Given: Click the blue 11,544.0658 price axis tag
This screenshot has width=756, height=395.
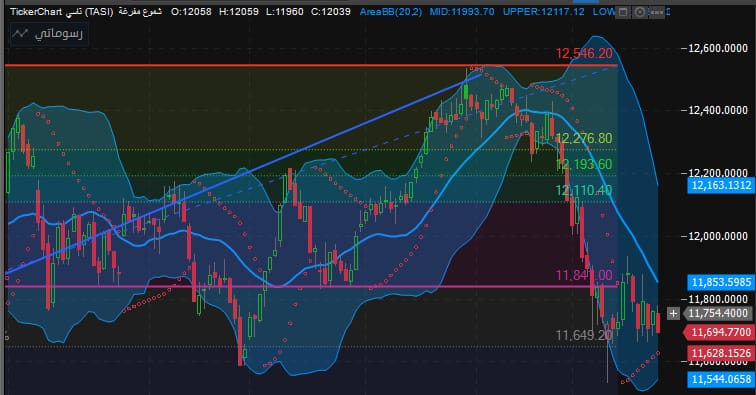Looking at the screenshot, I should click(721, 379).
